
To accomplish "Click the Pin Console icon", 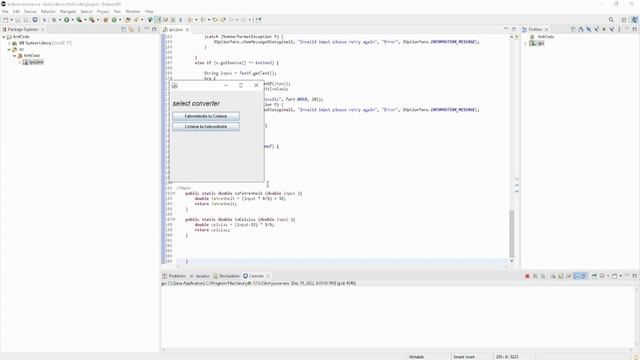I will pos(594,276).
